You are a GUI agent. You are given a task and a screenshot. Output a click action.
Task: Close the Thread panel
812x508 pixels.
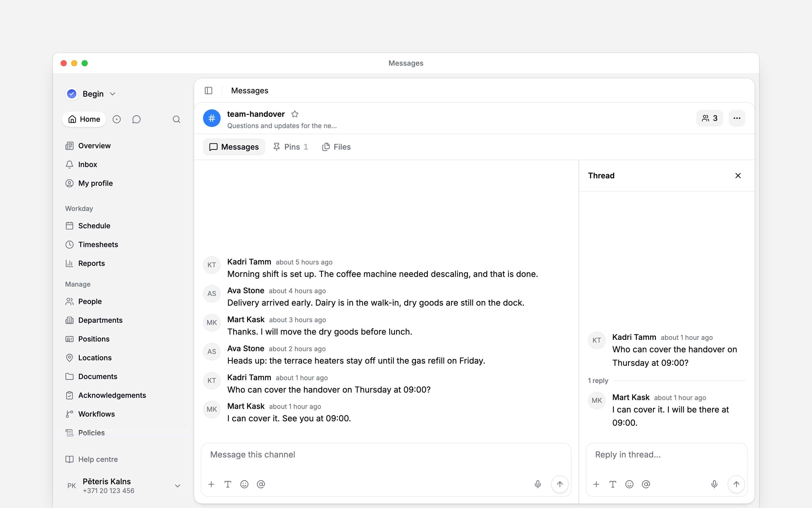tap(738, 176)
